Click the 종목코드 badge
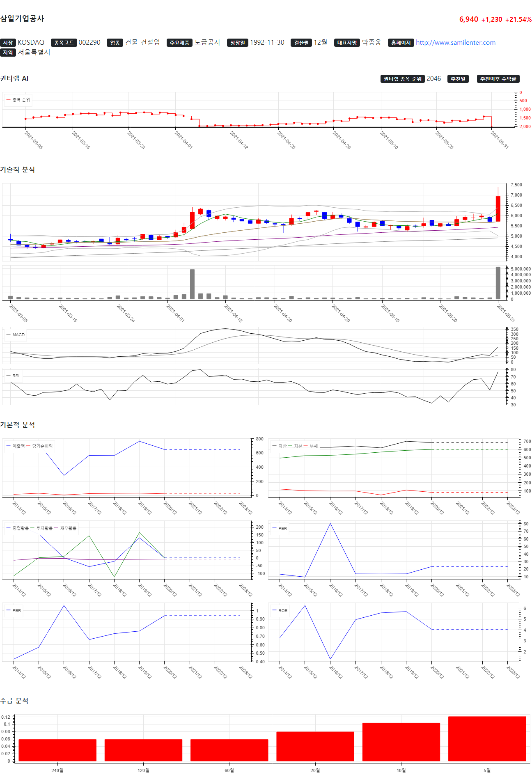Image resolution: width=532 pixels, height=777 pixels. [64, 43]
